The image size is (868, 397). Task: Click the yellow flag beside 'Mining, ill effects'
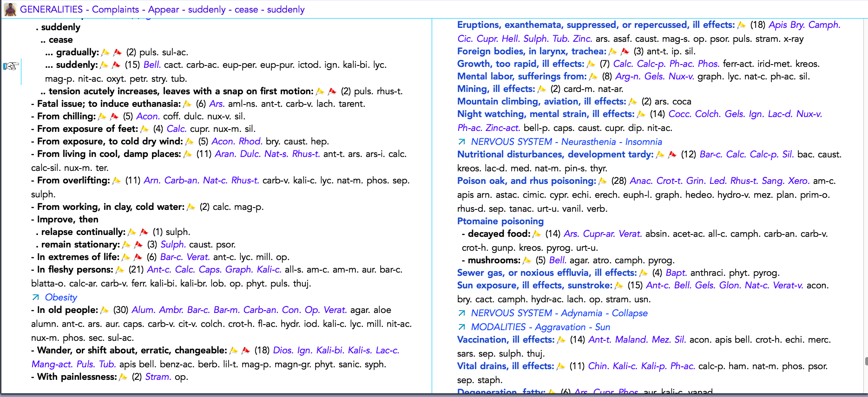pos(542,89)
